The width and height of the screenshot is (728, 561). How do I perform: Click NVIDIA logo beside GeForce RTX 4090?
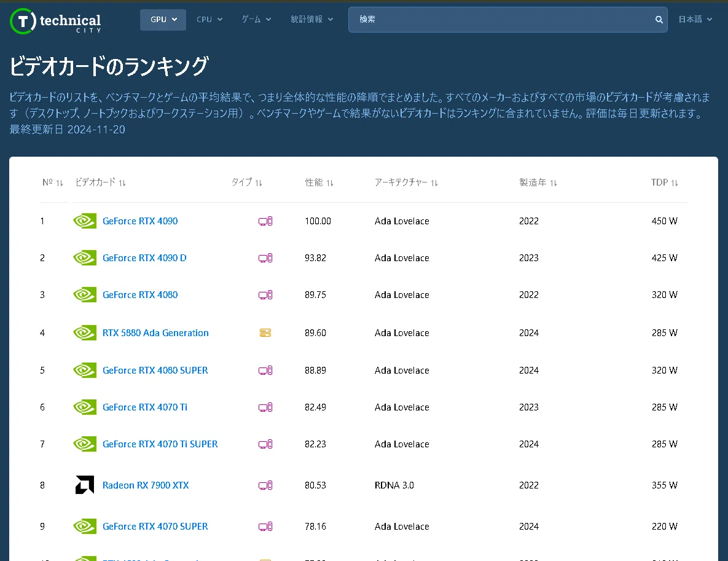coord(85,221)
